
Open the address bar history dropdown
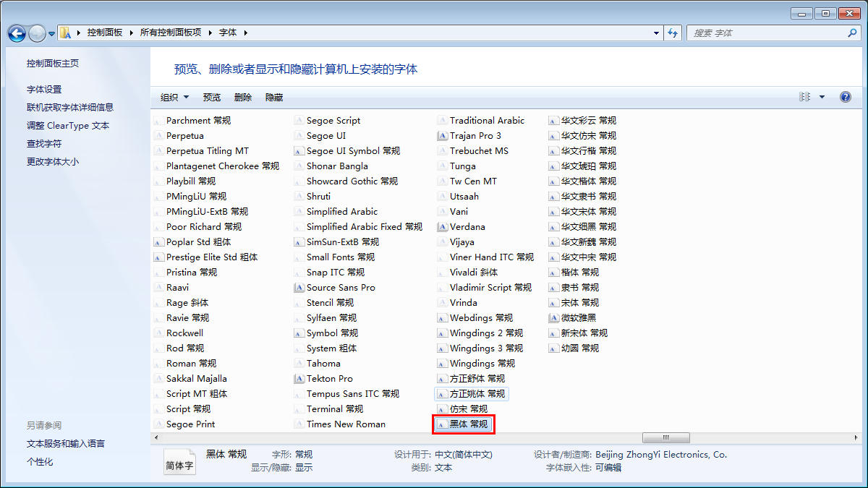tap(657, 33)
